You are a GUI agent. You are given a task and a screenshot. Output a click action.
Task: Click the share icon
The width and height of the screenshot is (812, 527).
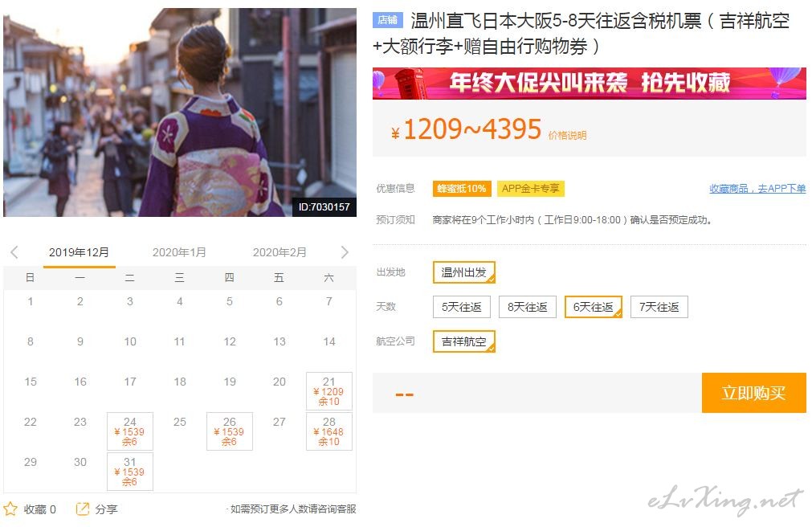83,509
